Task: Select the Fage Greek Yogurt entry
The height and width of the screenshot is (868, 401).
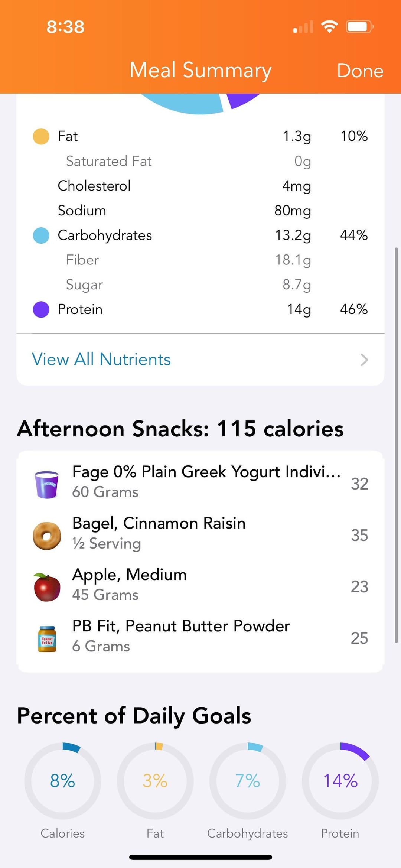Action: tap(206, 482)
